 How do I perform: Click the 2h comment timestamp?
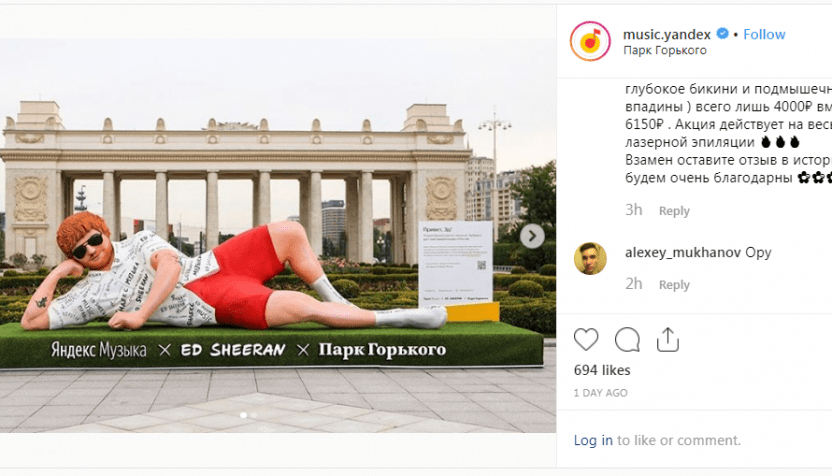coord(634,284)
